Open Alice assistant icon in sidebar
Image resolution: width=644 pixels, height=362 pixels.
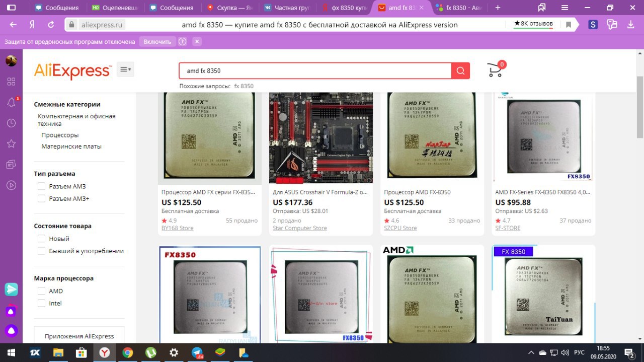pos(11,331)
